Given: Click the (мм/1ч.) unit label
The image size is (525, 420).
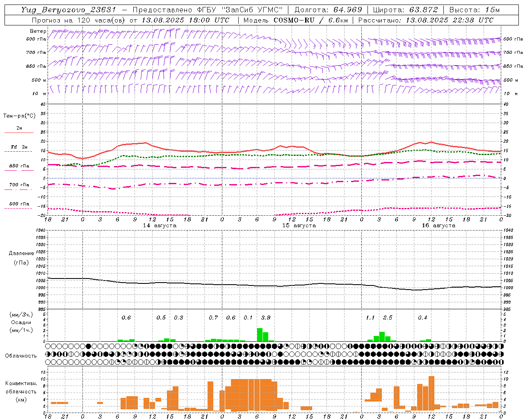Looking at the screenshot, I should 21,330.
